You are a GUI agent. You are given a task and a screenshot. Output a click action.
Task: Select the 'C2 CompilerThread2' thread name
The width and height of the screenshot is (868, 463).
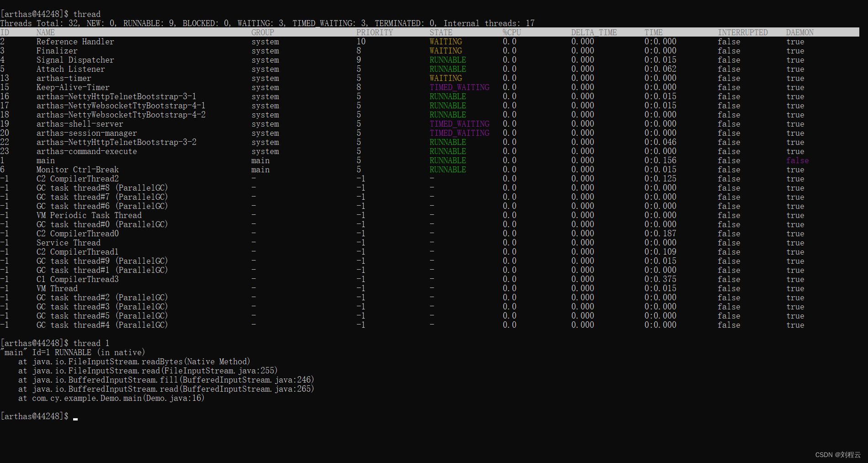pyautogui.click(x=78, y=179)
